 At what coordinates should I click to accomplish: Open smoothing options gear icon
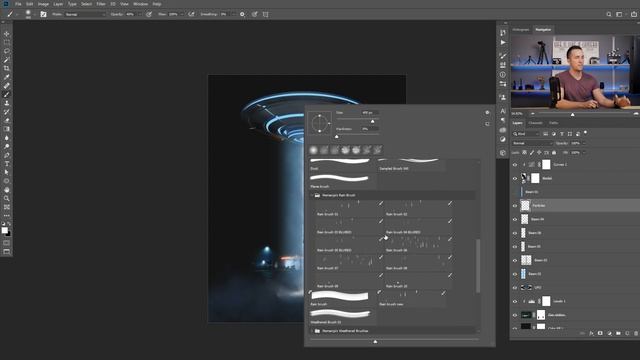[242, 14]
